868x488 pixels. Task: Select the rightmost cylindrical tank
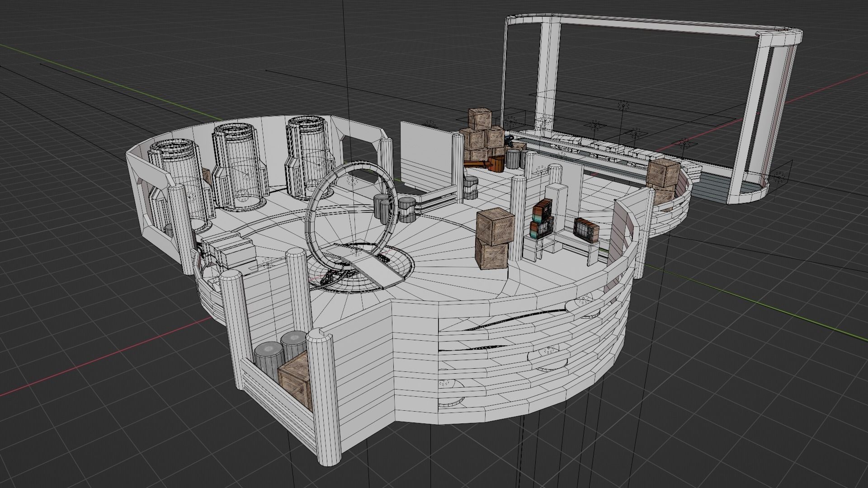coord(311,157)
